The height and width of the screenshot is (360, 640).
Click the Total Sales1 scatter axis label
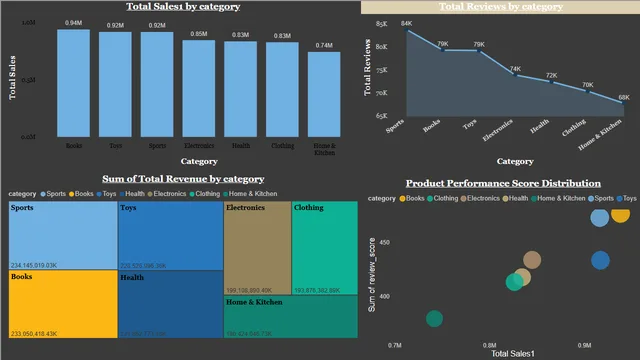(x=513, y=354)
